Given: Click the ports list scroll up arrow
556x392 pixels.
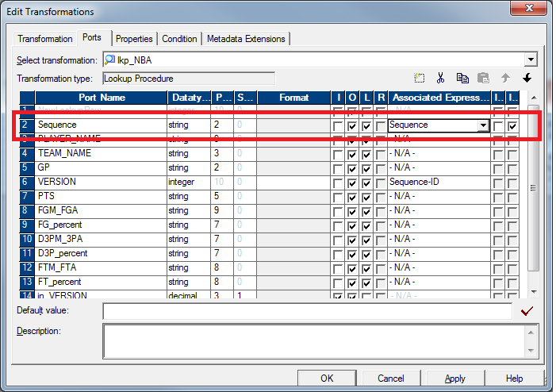Looking at the screenshot, I should click(x=533, y=97).
